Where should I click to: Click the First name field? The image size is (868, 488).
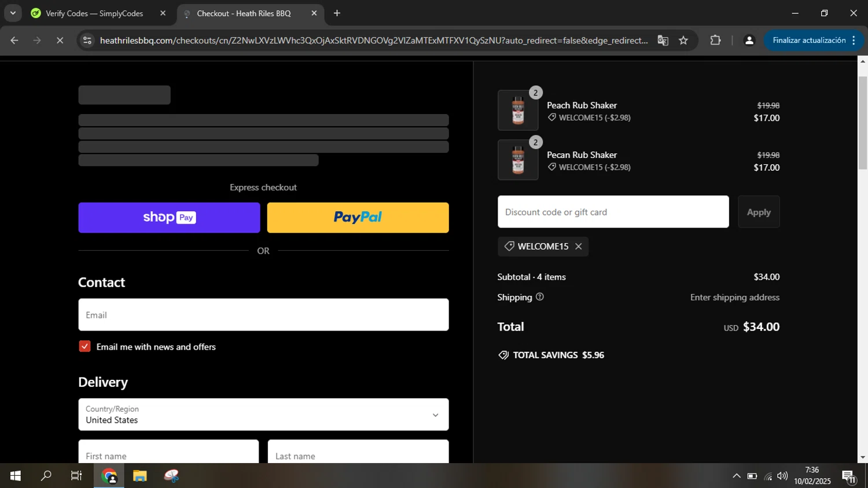(168, 452)
